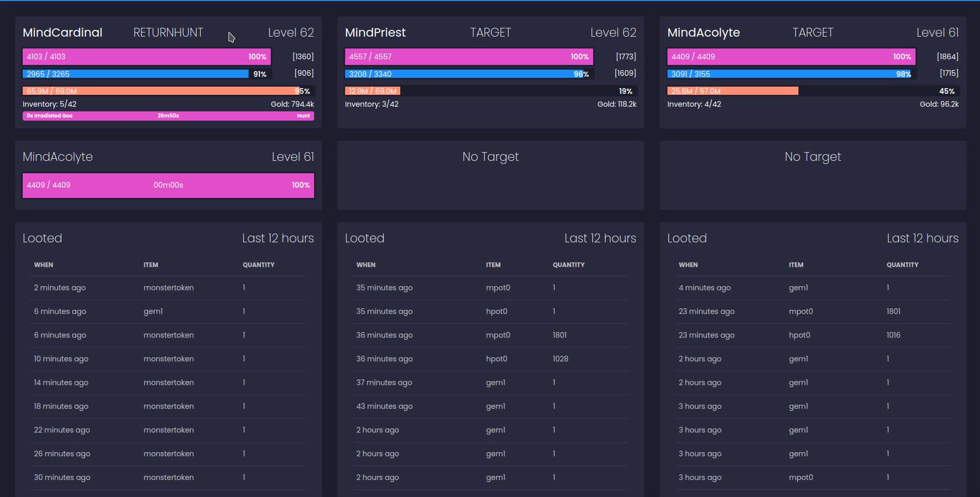
Task: Sort MindAcolyte's loot by QUANTITY
Action: [902, 264]
